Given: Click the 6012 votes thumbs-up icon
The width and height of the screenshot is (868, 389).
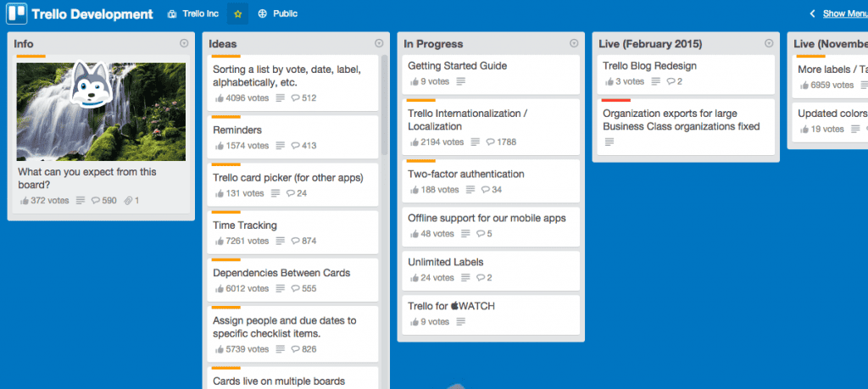Looking at the screenshot, I should tap(220, 289).
